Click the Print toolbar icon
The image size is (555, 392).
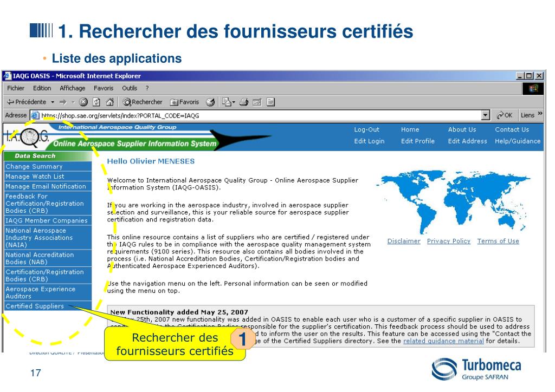point(244,102)
